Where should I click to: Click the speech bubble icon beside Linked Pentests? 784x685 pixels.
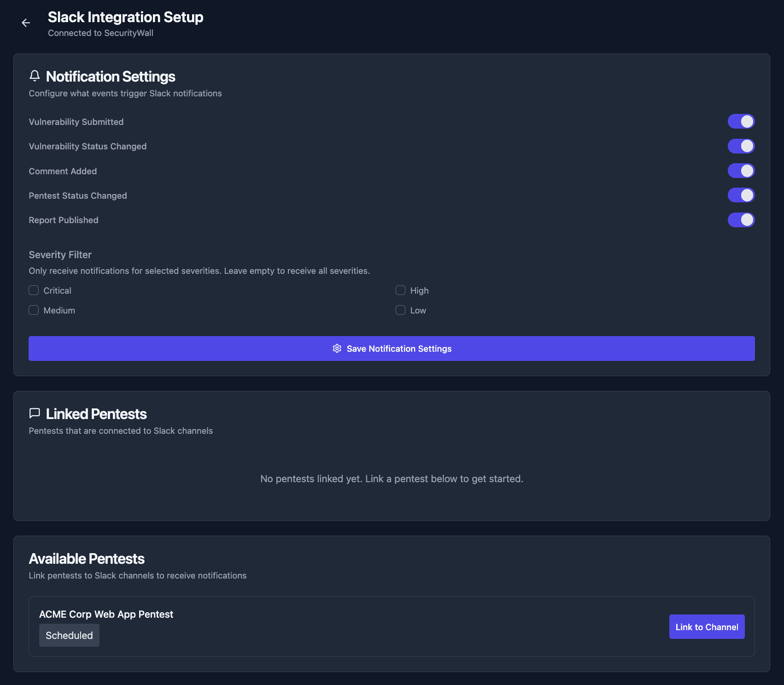coord(35,413)
